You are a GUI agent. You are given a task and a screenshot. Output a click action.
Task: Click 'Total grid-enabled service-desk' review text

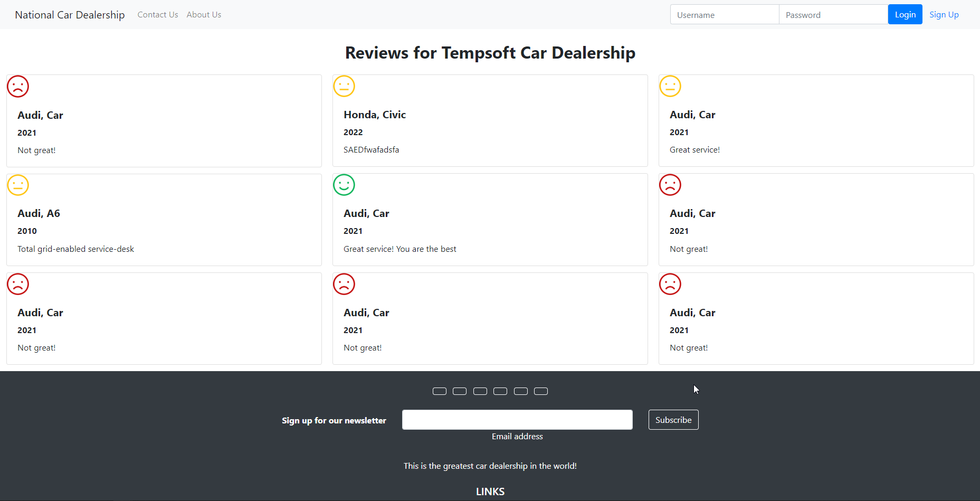75,249
